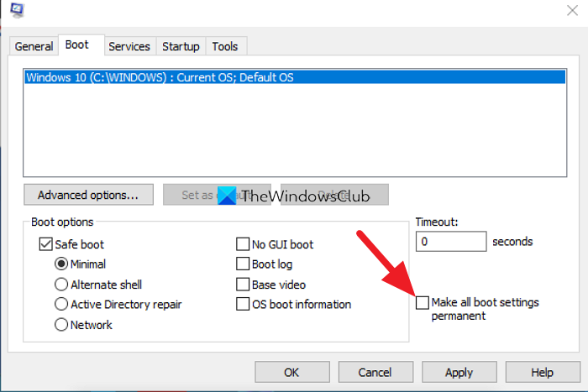Go to the Startup tab
The image size is (588, 392).
181,46
